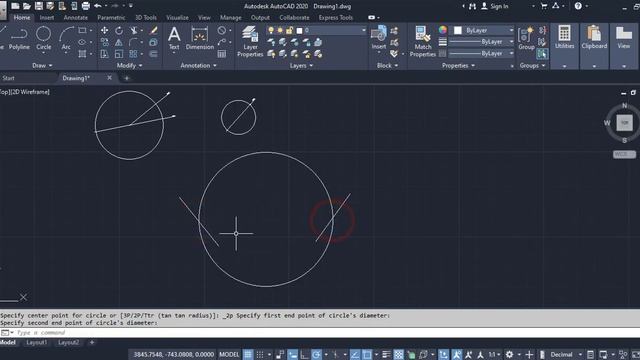Click the Sign In button
This screenshot has height=360, width=640.
495,6
